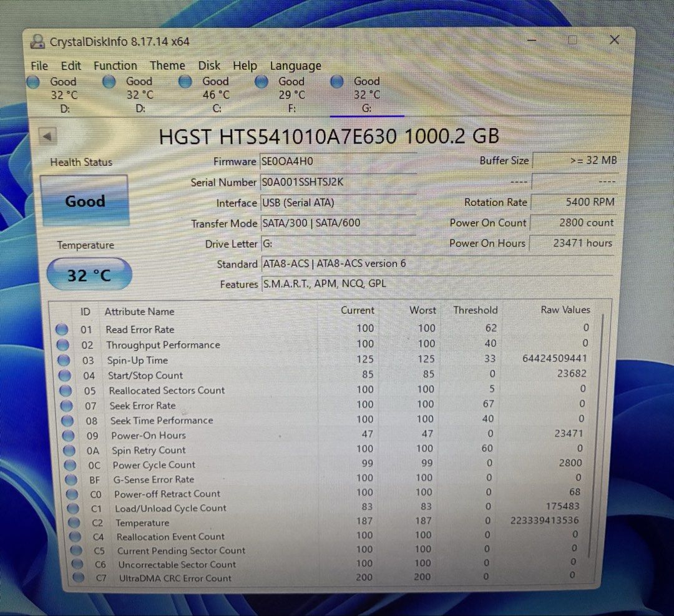
Task: Click the CrystalDiskInfo app icon in title bar
Action: tap(38, 42)
